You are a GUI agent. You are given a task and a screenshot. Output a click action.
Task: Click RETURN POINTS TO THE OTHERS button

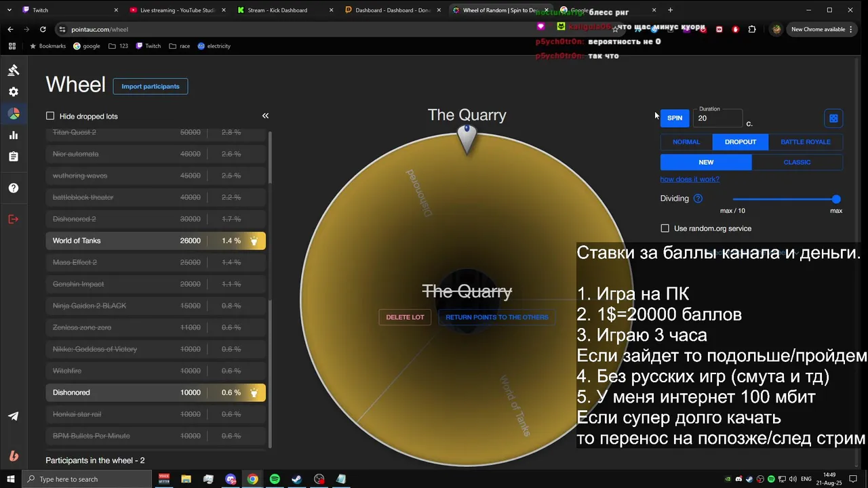[497, 317]
